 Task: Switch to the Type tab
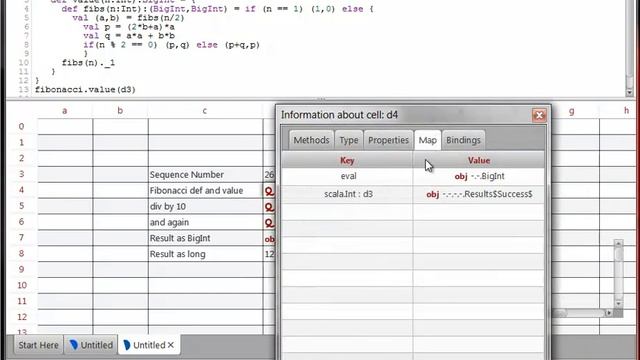(349, 140)
